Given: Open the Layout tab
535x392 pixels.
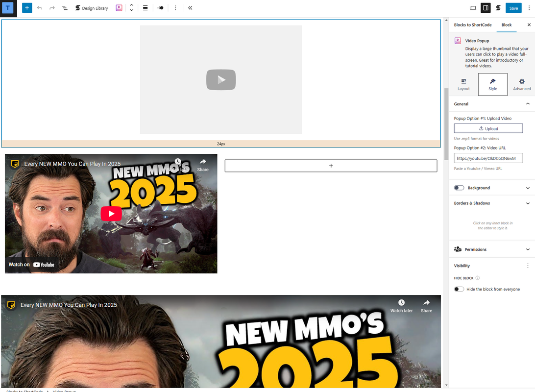Looking at the screenshot, I should click(463, 85).
